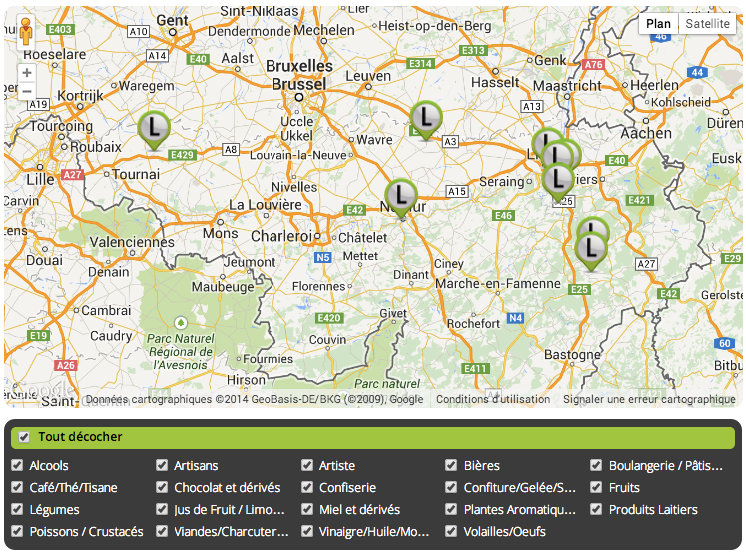The image size is (746, 554).
Task: Toggle the Vinaigre/Huile/Mo... checkbox
Action: click(x=307, y=531)
